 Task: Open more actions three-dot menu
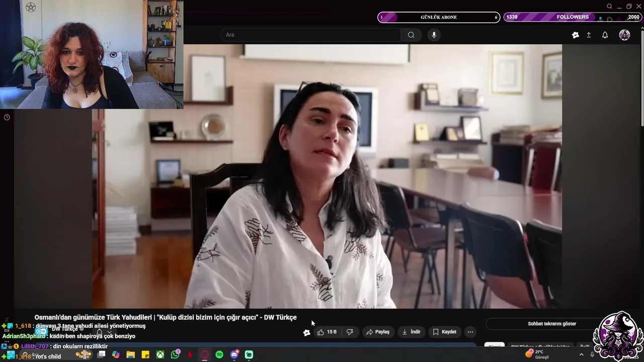coord(470,332)
